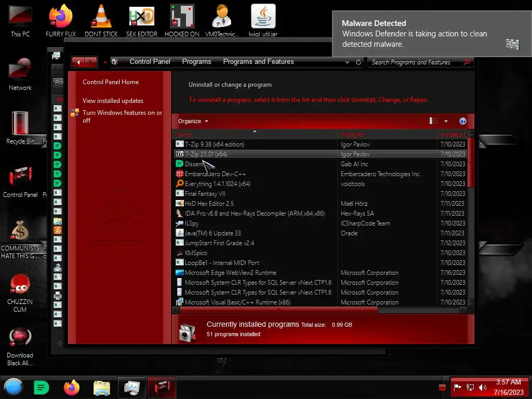This screenshot has height=399, width=532.
Task: Open the Organize dropdown menu
Action: pyautogui.click(x=193, y=121)
